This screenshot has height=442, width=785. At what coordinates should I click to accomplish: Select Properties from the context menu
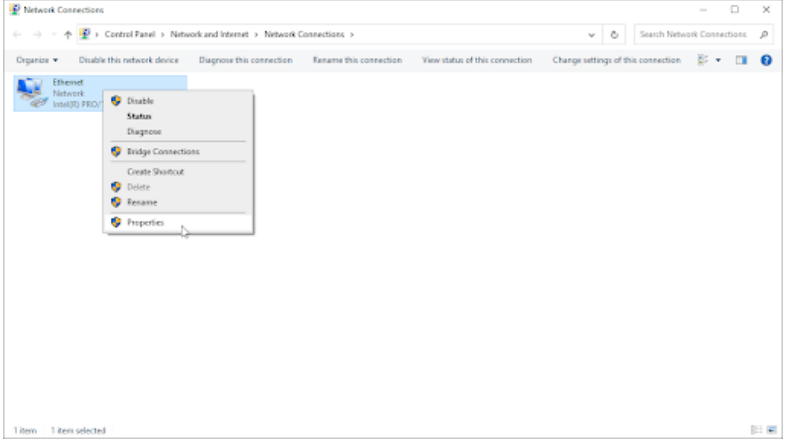(145, 222)
